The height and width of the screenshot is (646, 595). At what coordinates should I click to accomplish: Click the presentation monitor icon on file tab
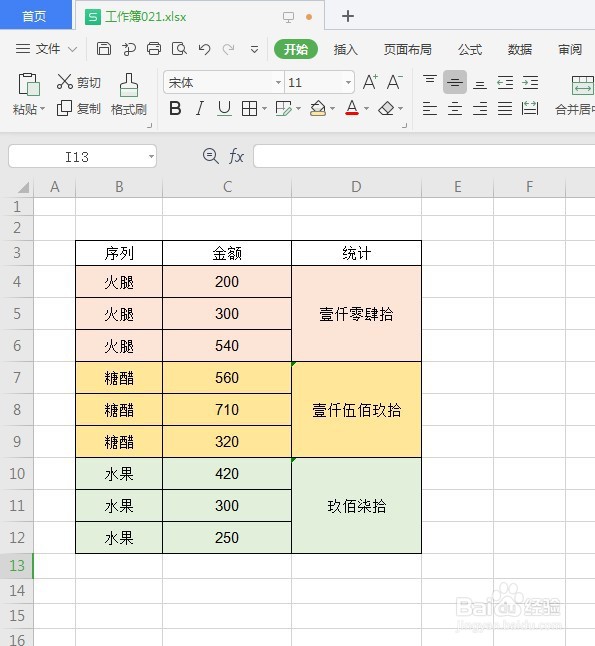tap(288, 17)
